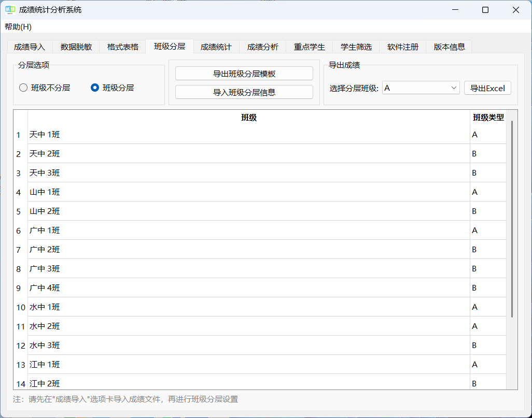The width and height of the screenshot is (532, 418).
Task: Switch to the 成绩统计 tab
Action: pyautogui.click(x=216, y=46)
